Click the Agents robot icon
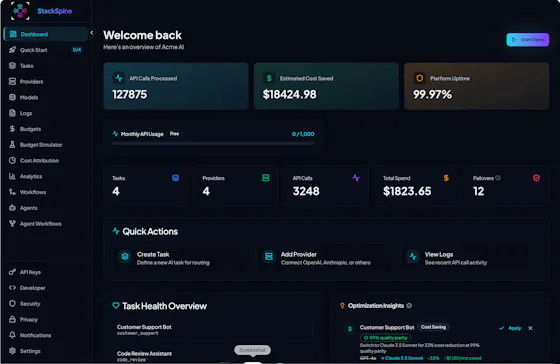 pyautogui.click(x=12, y=208)
